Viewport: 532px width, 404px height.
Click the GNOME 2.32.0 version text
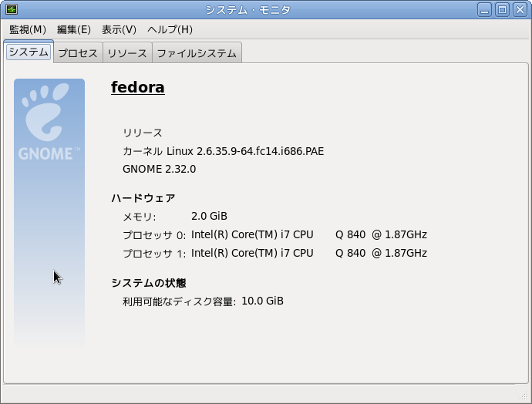coord(159,169)
